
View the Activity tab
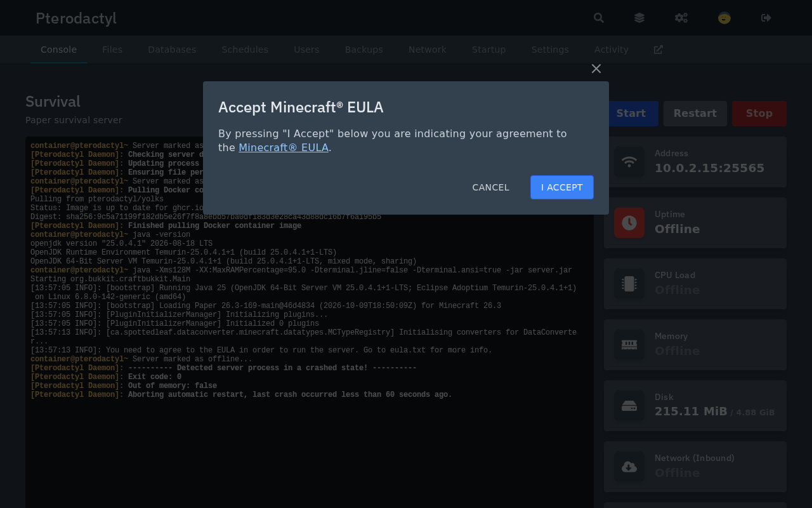(x=612, y=50)
